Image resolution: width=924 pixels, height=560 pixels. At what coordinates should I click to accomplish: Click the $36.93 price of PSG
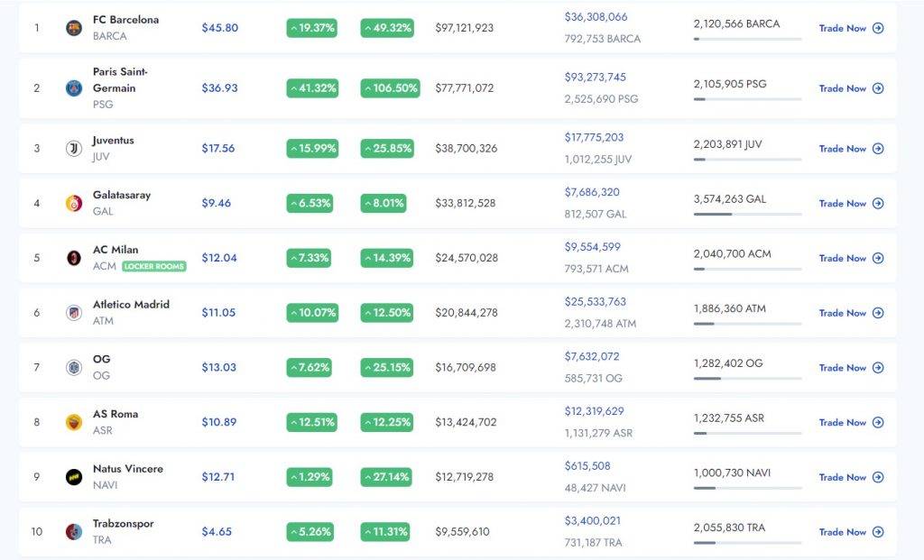click(220, 88)
